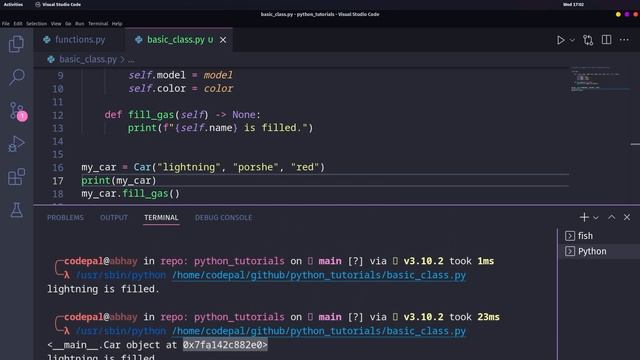
Task: Click the 'lightning is filled.' first output line
Action: (103, 289)
